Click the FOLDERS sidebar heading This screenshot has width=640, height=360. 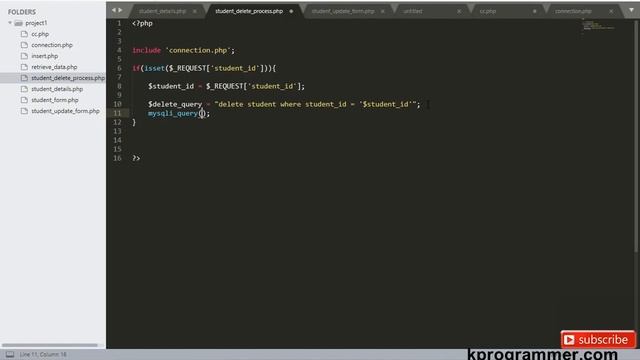[x=22, y=12]
